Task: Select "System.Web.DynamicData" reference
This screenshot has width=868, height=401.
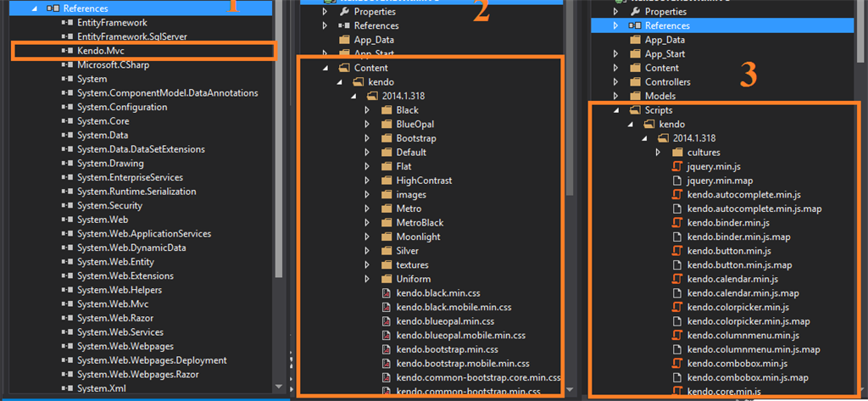Action: pos(131,248)
